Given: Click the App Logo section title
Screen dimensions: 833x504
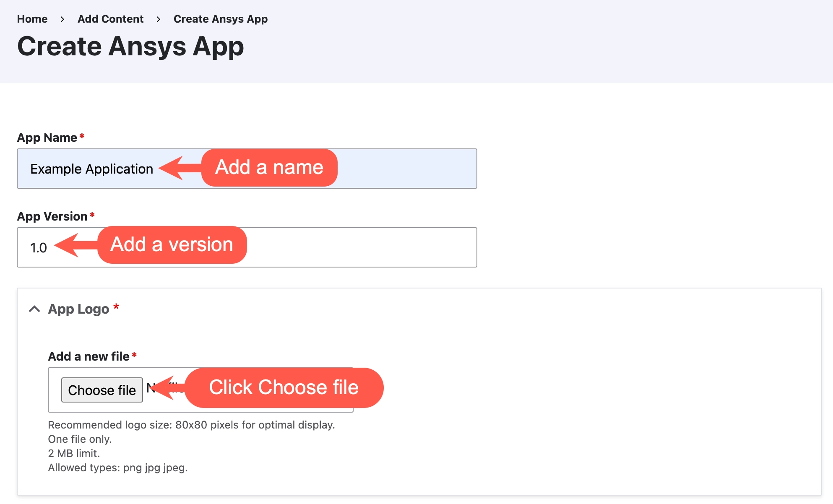Looking at the screenshot, I should pos(78,309).
